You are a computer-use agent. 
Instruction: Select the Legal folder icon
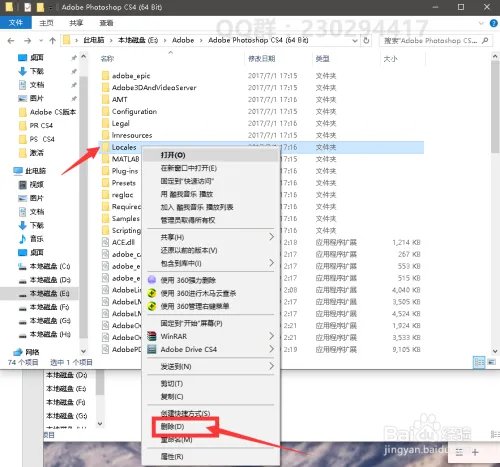pos(105,124)
